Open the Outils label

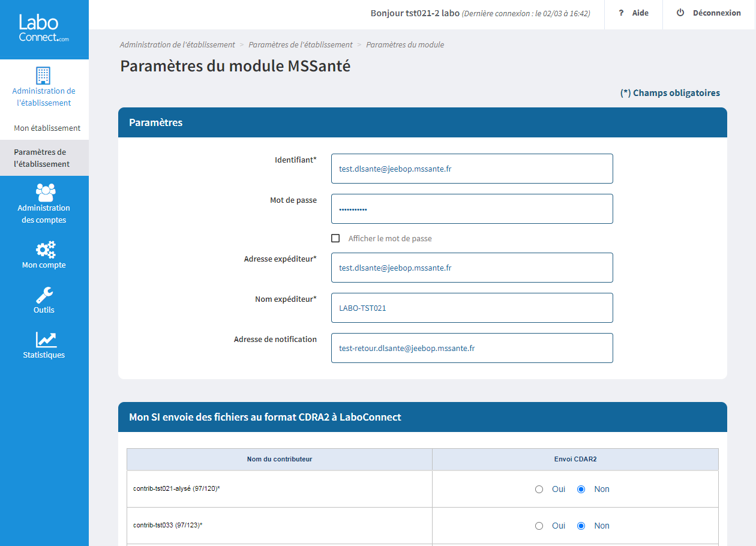[44, 310]
